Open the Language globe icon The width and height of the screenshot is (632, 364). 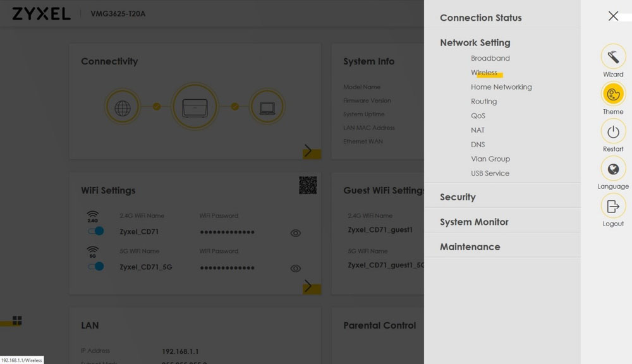tap(612, 169)
